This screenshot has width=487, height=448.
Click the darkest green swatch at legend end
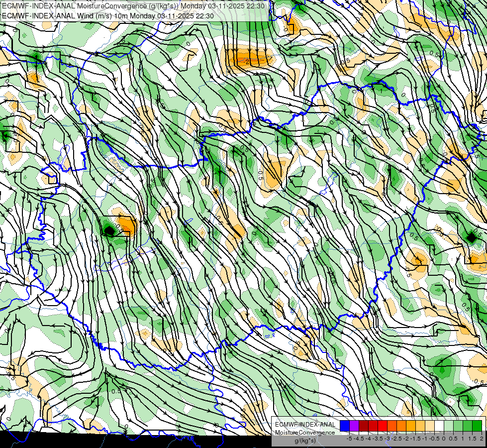tap(477, 426)
